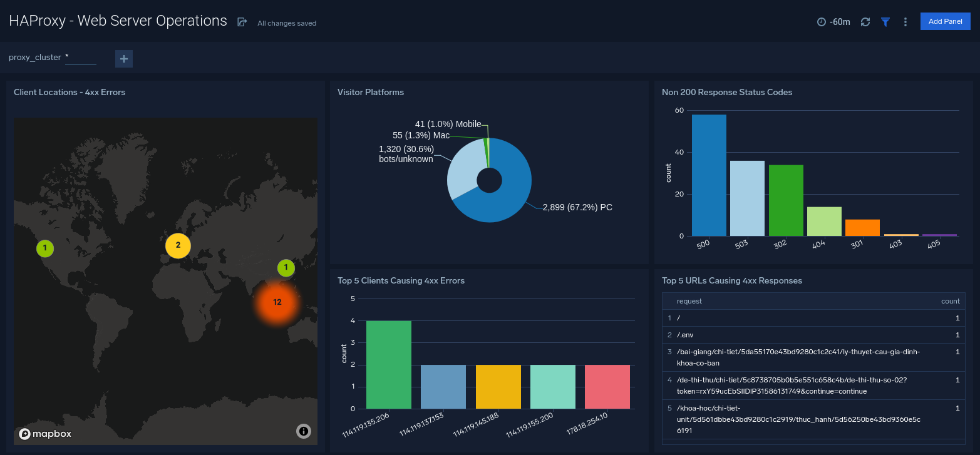The width and height of the screenshot is (980, 455).
Task: Sort table by count column header
Action: (950, 301)
